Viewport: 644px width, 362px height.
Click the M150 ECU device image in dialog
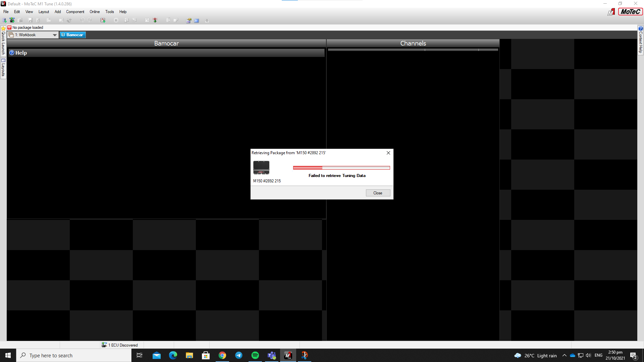pyautogui.click(x=261, y=168)
